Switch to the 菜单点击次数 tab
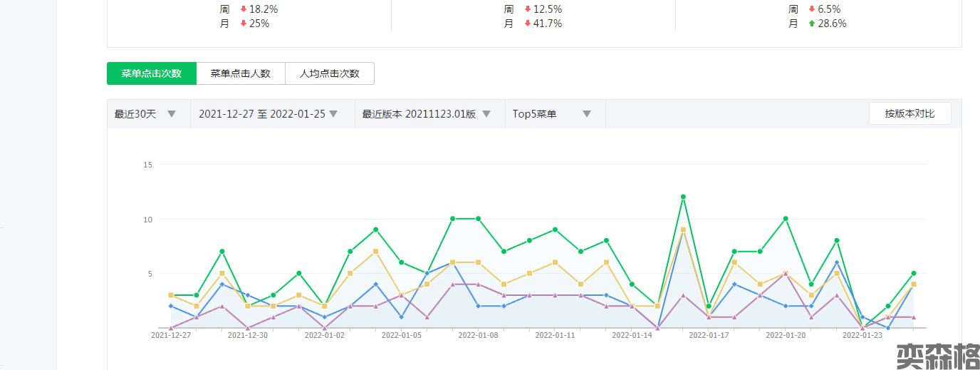Screen dimensions: 980x370 click(151, 73)
